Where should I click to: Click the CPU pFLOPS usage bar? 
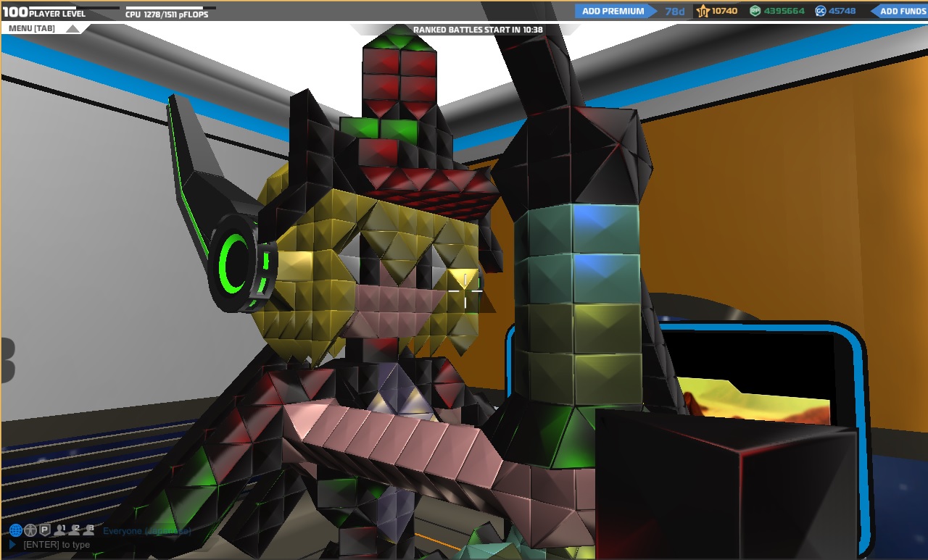[x=170, y=8]
